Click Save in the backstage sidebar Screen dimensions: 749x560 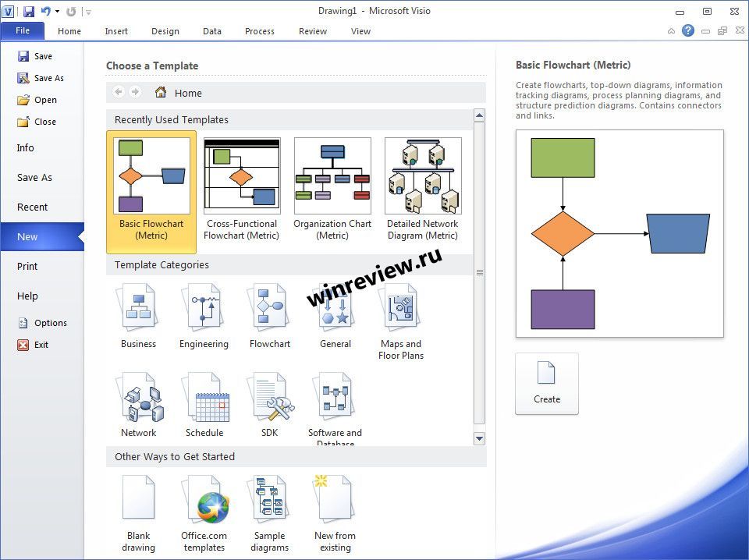point(35,56)
